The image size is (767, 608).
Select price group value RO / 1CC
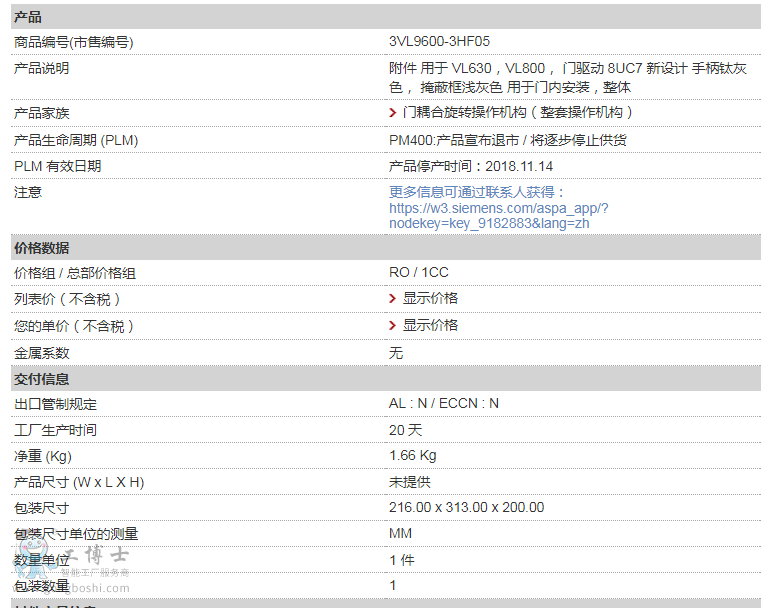419,272
